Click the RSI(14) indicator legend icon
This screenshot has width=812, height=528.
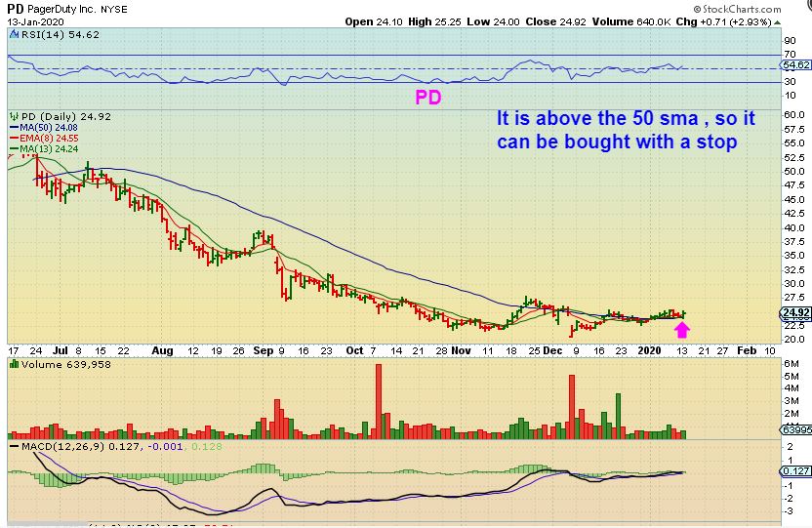(x=14, y=35)
